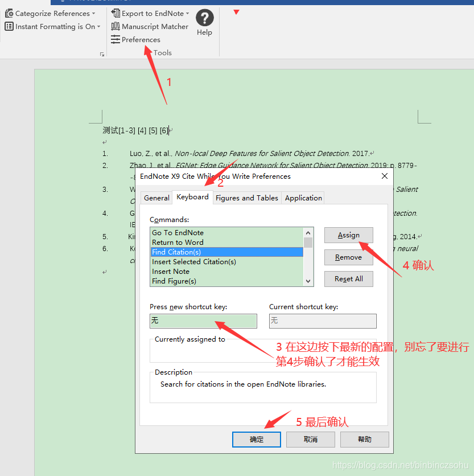Viewport: 474px width, 476px height.
Task: Click reference Luo, Z. Non-local Deep Features
Action: [249, 154]
